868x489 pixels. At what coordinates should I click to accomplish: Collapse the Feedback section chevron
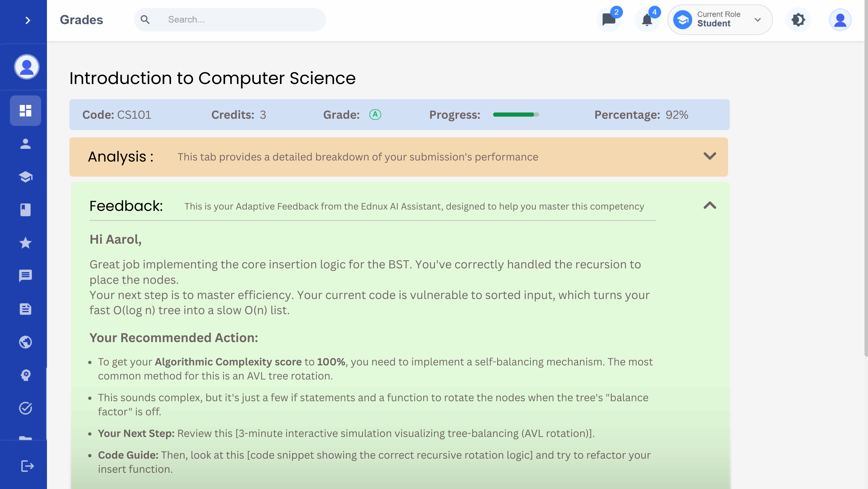pos(710,205)
